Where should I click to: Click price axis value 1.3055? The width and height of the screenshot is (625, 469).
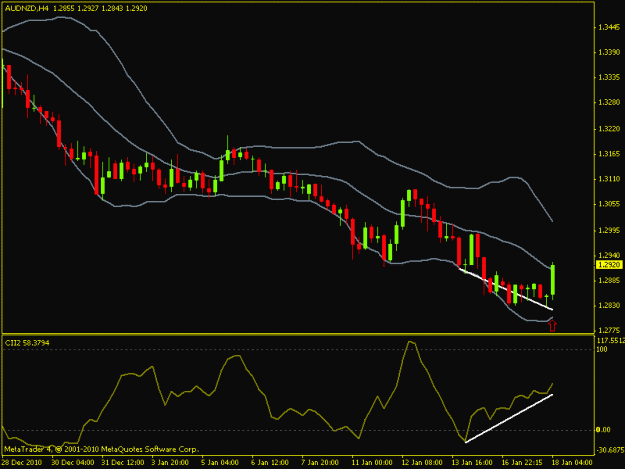pos(609,204)
